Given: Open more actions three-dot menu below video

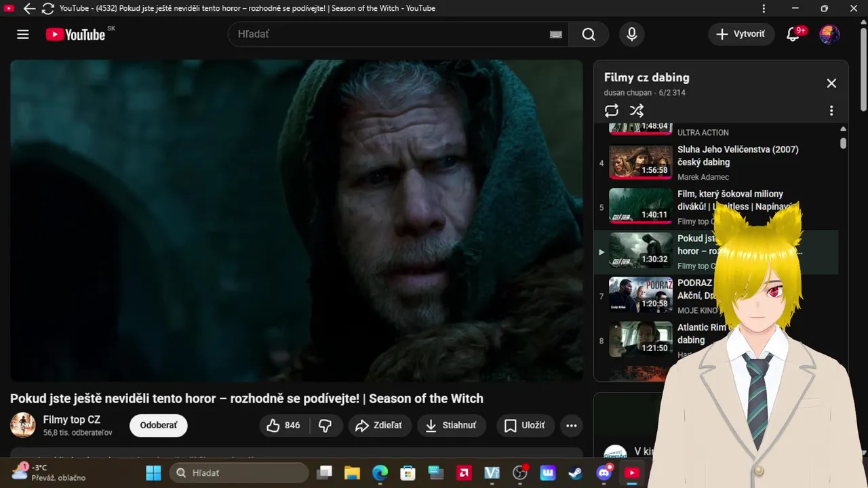Looking at the screenshot, I should [x=572, y=426].
